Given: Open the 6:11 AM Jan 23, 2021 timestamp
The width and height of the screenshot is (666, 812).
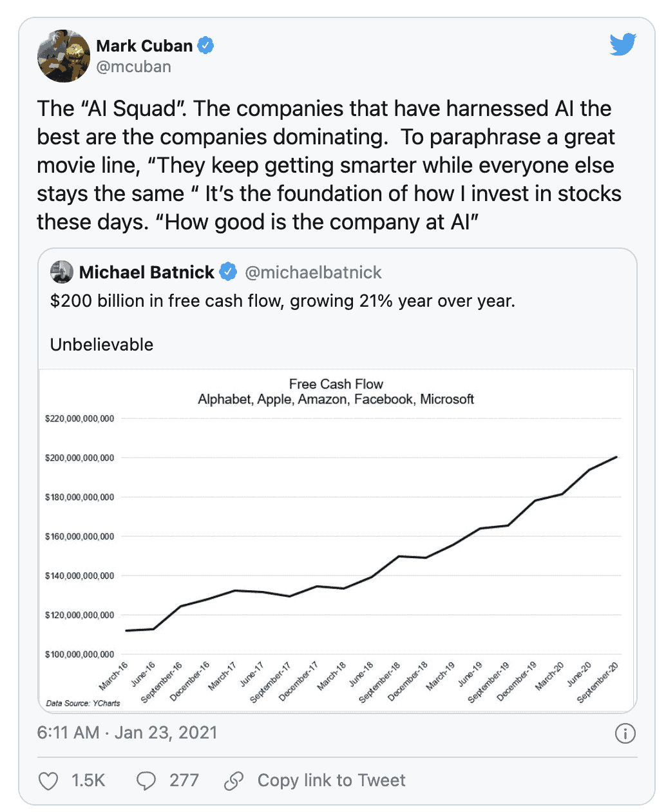Looking at the screenshot, I should [127, 733].
